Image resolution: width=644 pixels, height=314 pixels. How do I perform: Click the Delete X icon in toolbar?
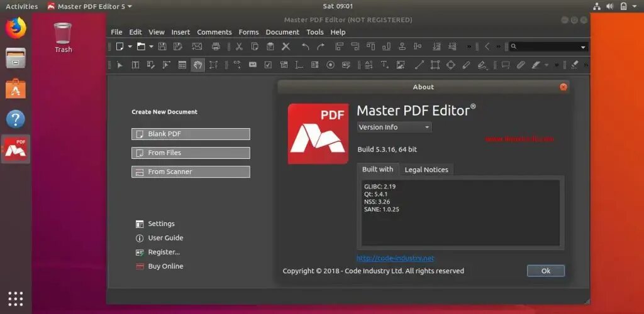[286, 46]
